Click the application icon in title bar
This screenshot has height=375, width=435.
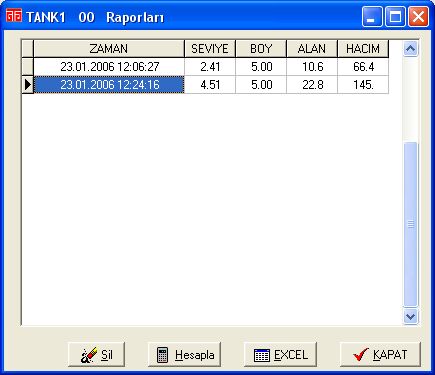(14, 16)
